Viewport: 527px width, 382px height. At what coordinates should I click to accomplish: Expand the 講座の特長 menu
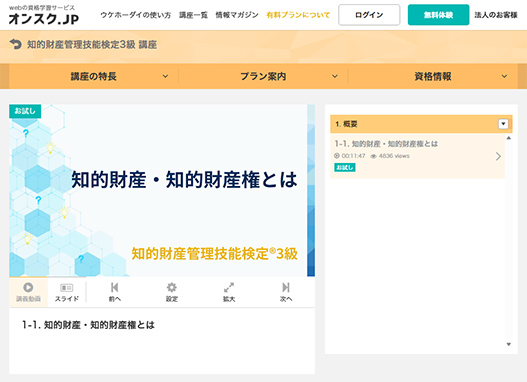(93, 76)
